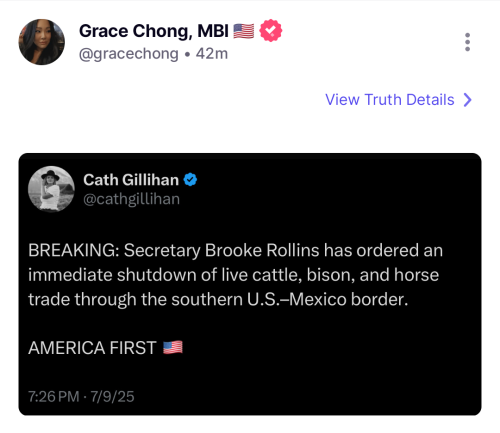Open the three-dot post options menu
500x433 pixels.
point(467,42)
